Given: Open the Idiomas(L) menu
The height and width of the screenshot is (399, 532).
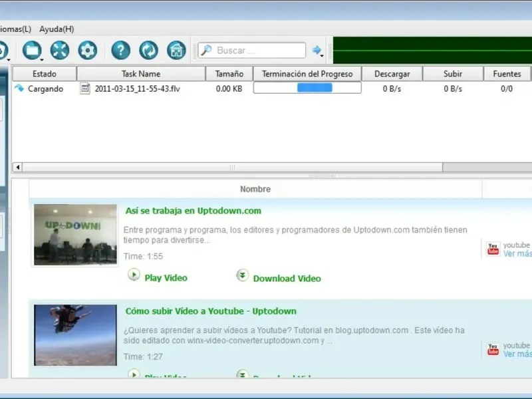Looking at the screenshot, I should click(15, 29).
